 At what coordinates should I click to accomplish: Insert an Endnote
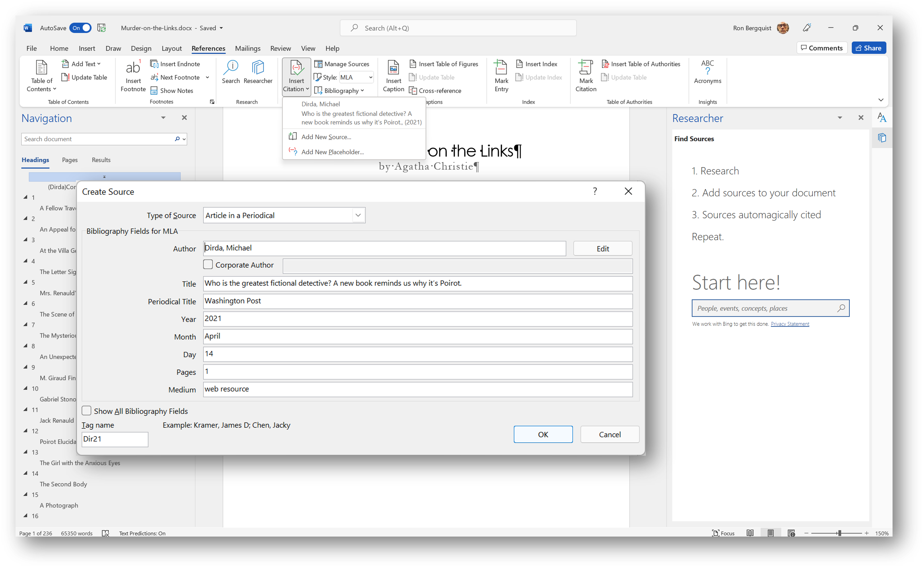coord(175,64)
